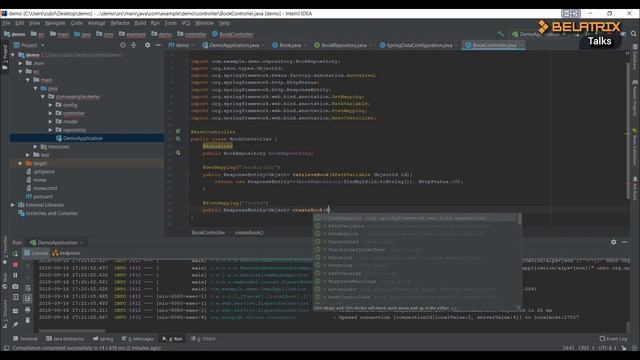The height and width of the screenshot is (360, 640).
Task: Click the Rerun DemoApplication icon in Run panel
Action: (15, 253)
